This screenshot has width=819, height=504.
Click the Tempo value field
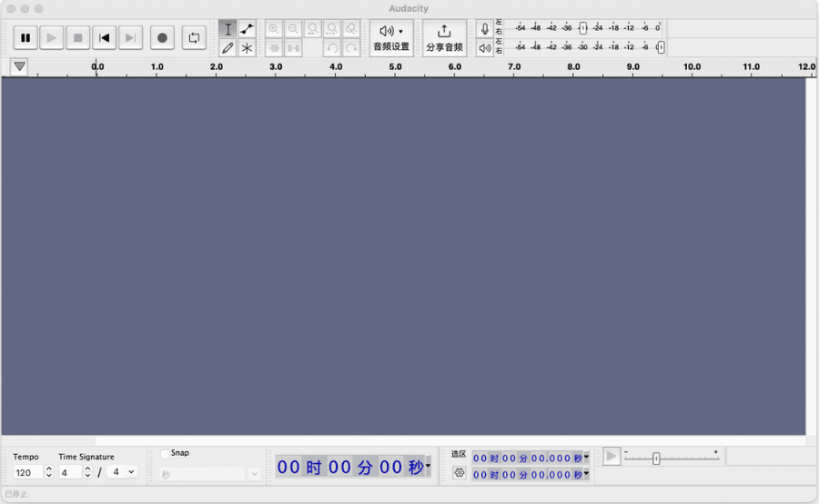(28, 472)
